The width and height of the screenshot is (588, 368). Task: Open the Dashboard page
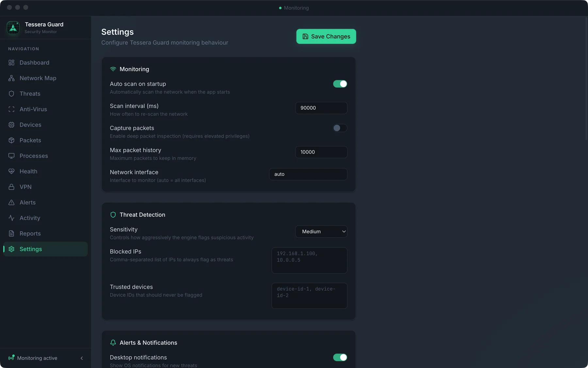click(45, 62)
